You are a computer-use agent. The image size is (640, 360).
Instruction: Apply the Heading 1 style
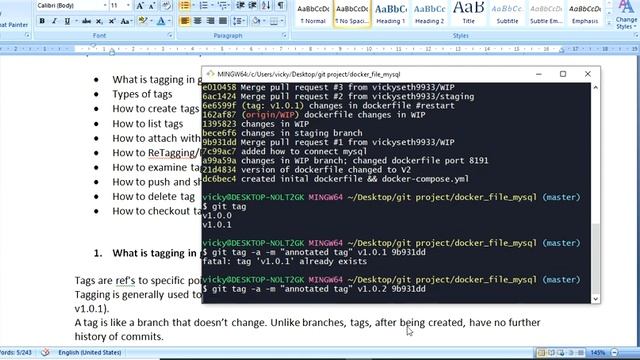point(391,13)
